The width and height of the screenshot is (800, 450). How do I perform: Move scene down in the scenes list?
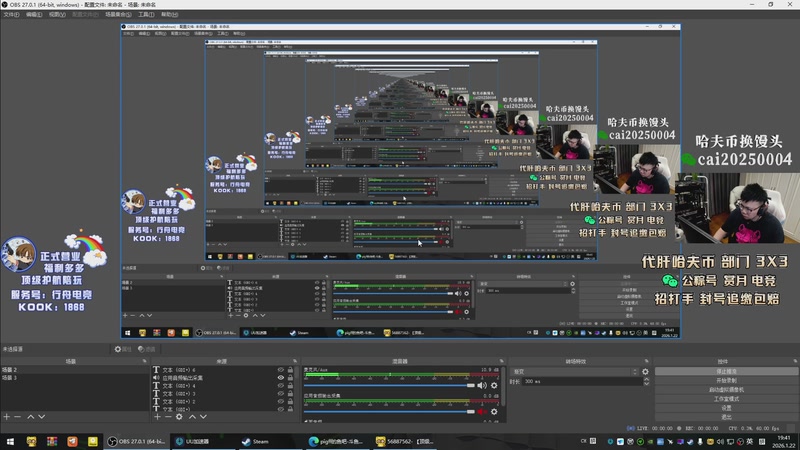pyautogui.click(x=41, y=417)
